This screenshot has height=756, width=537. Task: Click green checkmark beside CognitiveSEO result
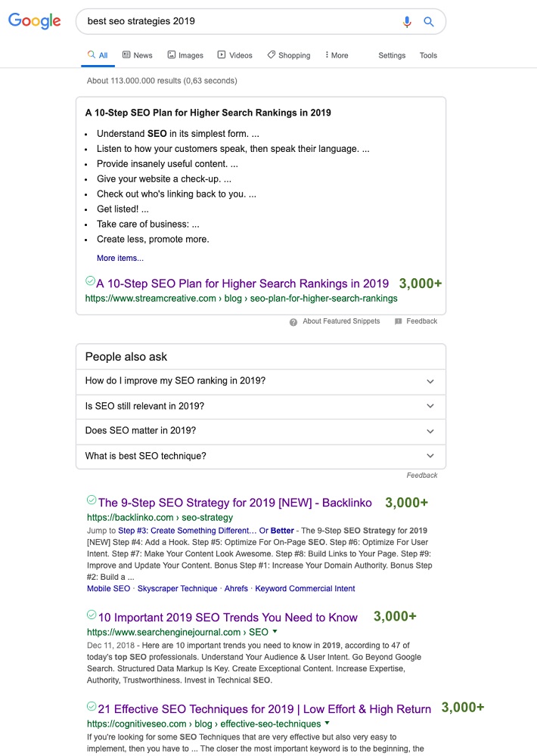coord(92,706)
